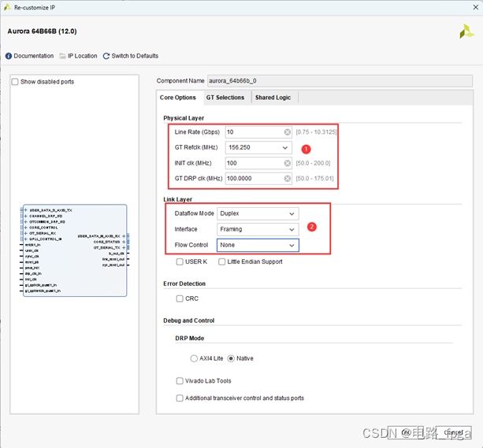
Task: Clear the INIT clk field with its X icon
Action: 287,163
